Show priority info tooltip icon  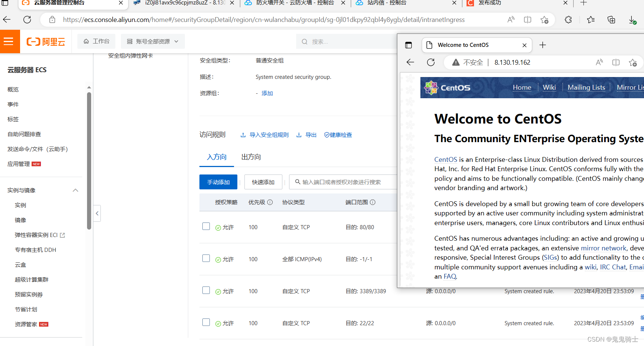click(270, 202)
